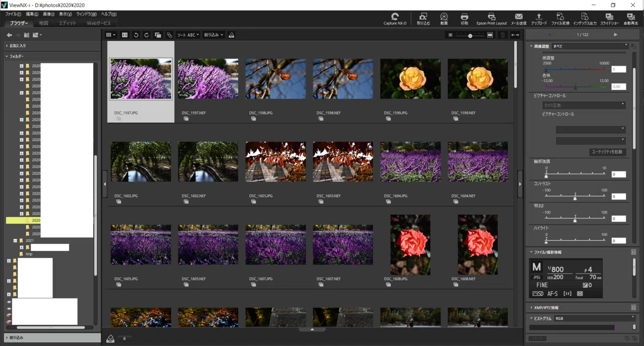
Task: Click the photo tray icon at bottom left
Action: tap(111, 338)
